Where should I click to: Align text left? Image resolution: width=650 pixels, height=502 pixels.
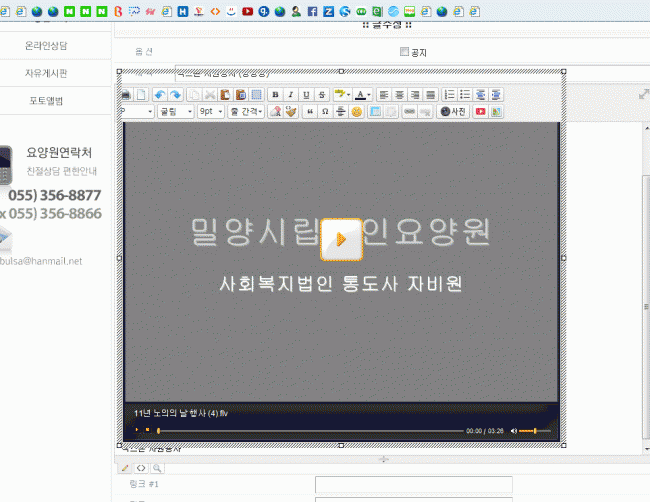[384, 95]
